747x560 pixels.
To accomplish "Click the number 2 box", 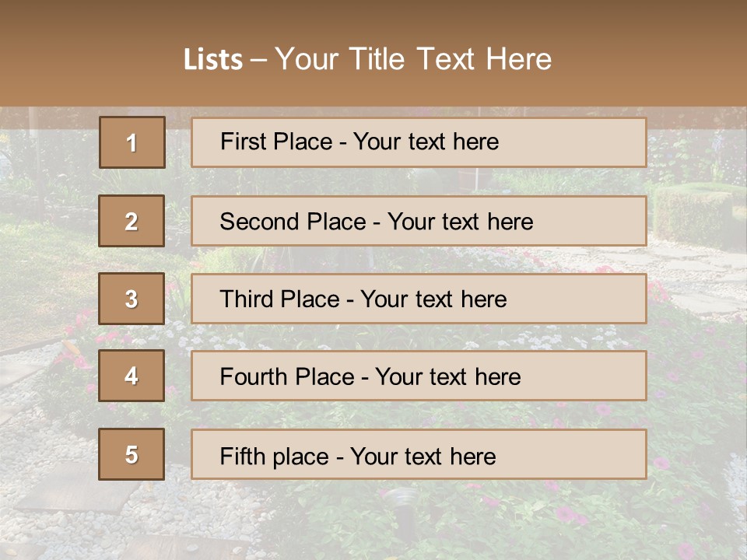I will click(132, 221).
